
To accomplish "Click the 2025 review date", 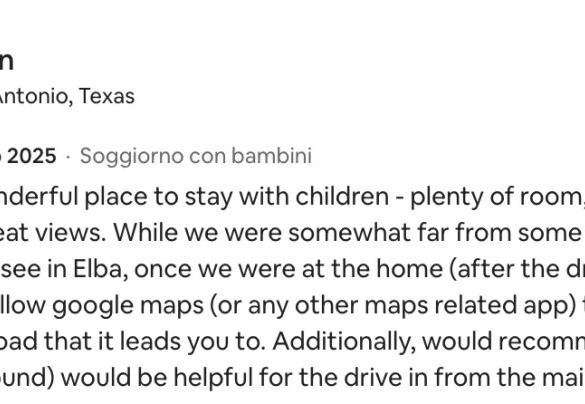I will coord(28,156).
